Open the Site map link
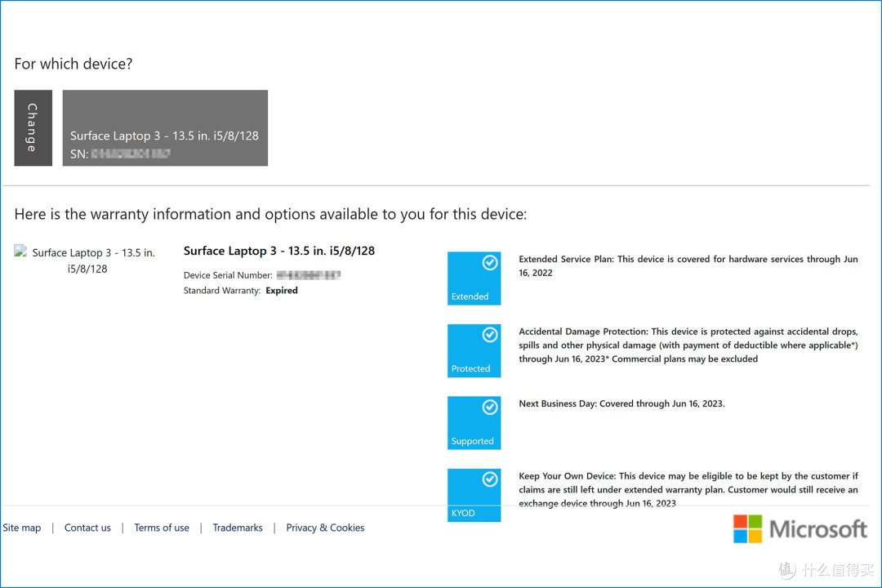Screen dimensions: 882x588 tap(22, 528)
